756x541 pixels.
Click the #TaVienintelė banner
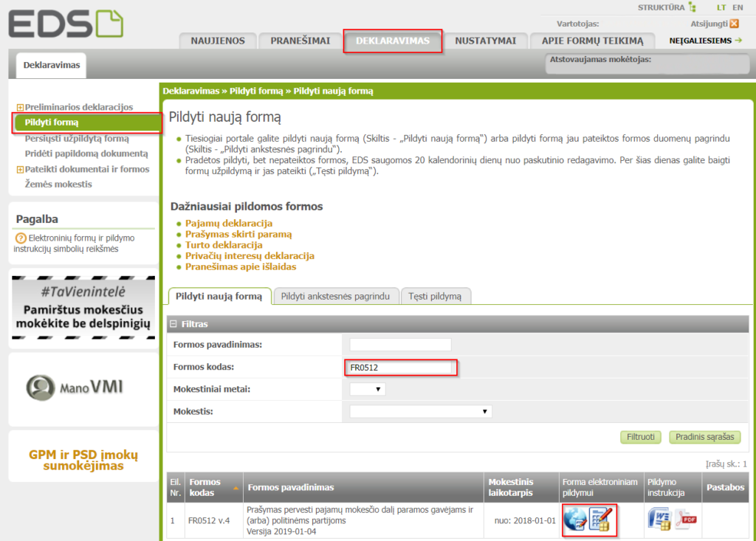coord(83,308)
